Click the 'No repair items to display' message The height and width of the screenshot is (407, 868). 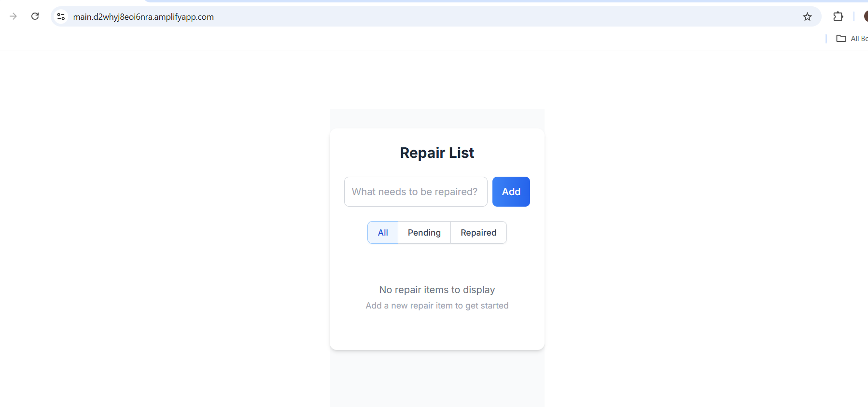[x=437, y=290]
